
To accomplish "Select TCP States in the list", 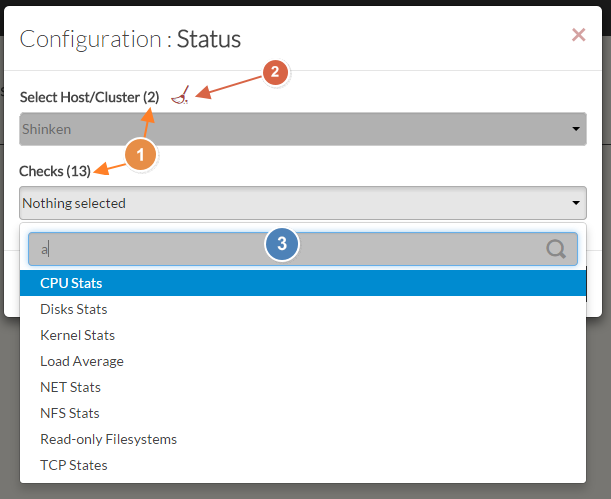I will coord(74,465).
